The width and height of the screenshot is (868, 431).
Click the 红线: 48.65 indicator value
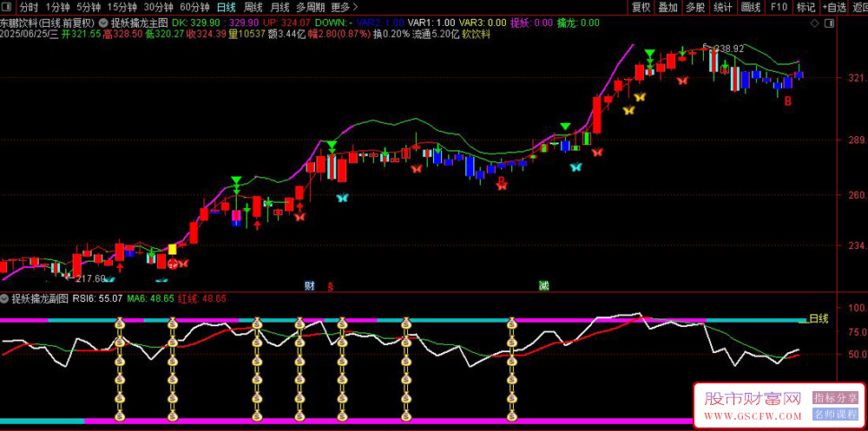(201, 299)
